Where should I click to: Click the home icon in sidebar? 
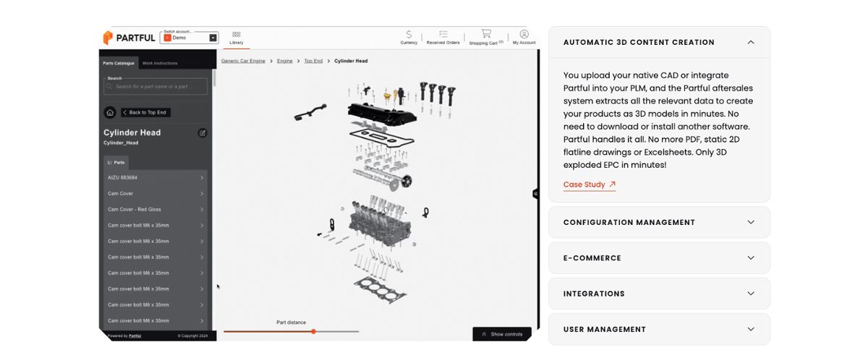110,113
